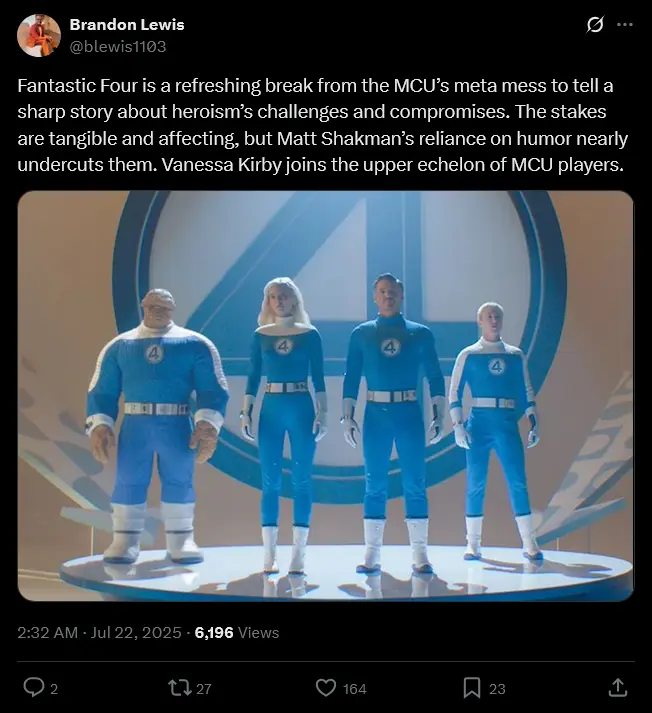Click the repost count of 27

tap(204, 689)
